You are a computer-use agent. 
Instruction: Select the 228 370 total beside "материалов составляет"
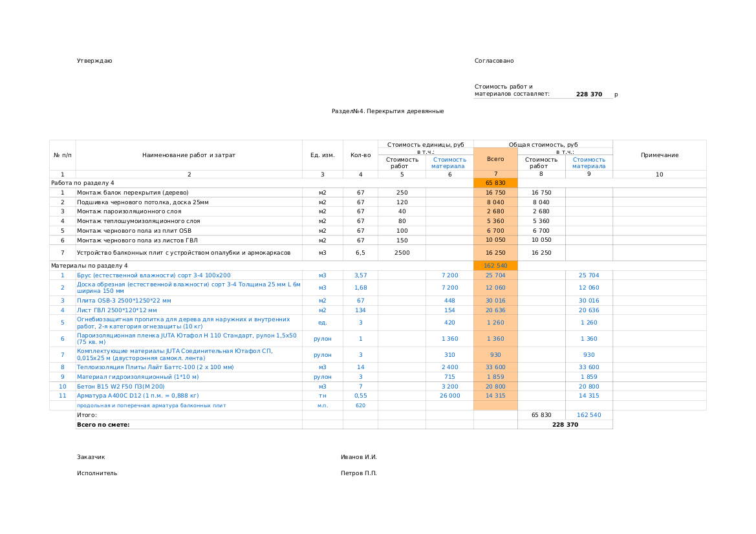tap(589, 94)
